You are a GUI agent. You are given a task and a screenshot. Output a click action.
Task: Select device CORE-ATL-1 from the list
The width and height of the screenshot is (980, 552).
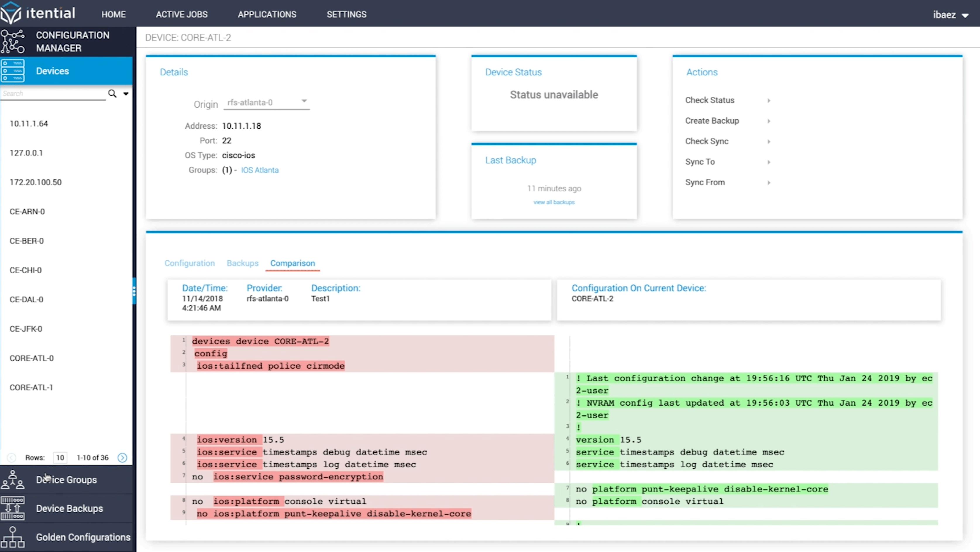31,387
